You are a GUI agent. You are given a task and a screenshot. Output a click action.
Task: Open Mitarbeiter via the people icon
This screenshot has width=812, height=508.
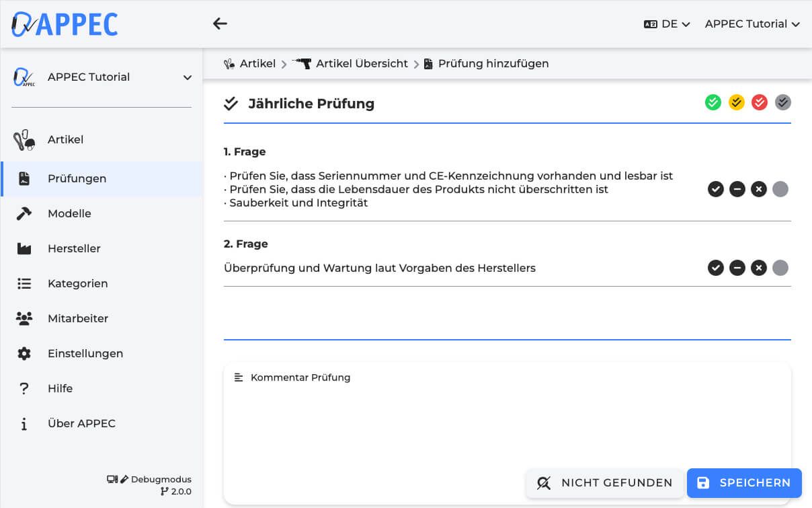(24, 318)
